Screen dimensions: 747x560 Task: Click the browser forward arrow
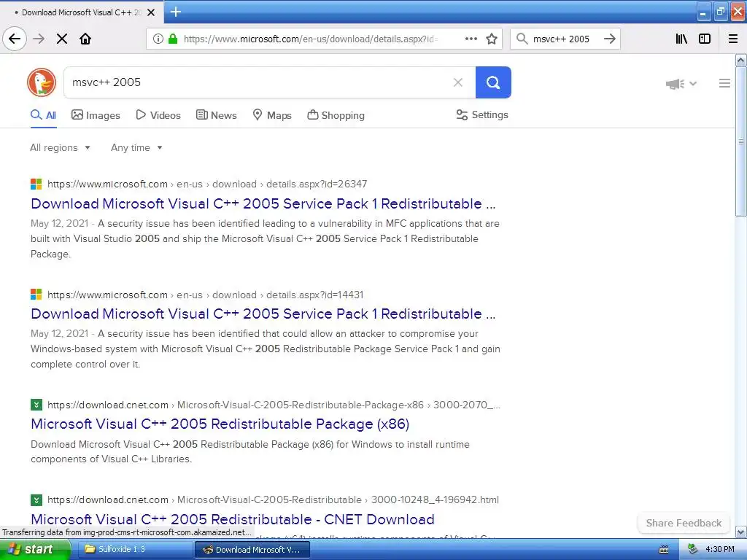click(39, 39)
